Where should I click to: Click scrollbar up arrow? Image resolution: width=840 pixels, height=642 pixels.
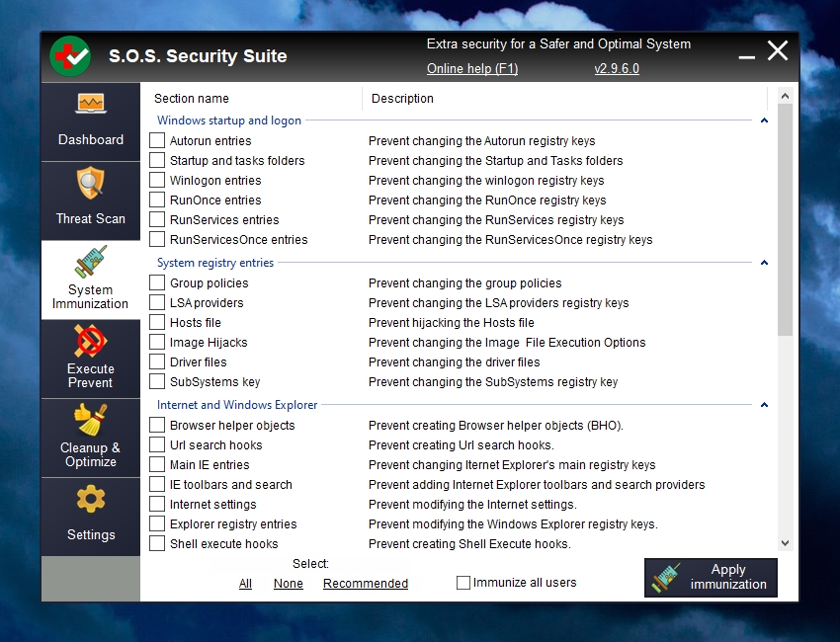[785, 97]
